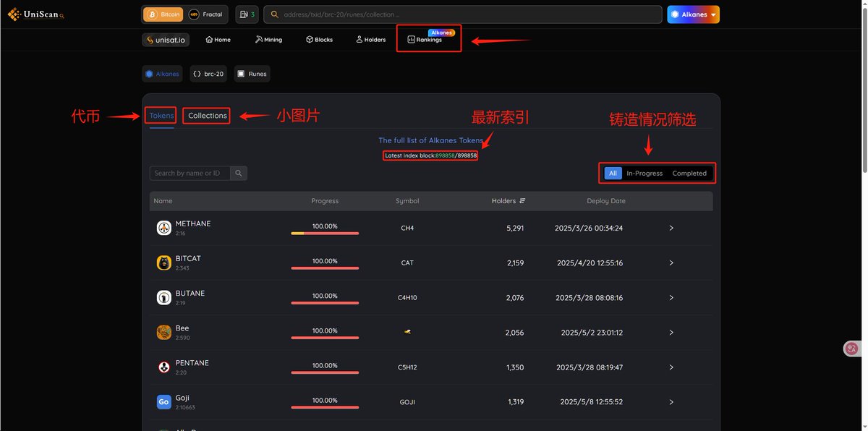Click the 2,159 holders value
The width and height of the screenshot is (868, 431).
[x=515, y=263]
